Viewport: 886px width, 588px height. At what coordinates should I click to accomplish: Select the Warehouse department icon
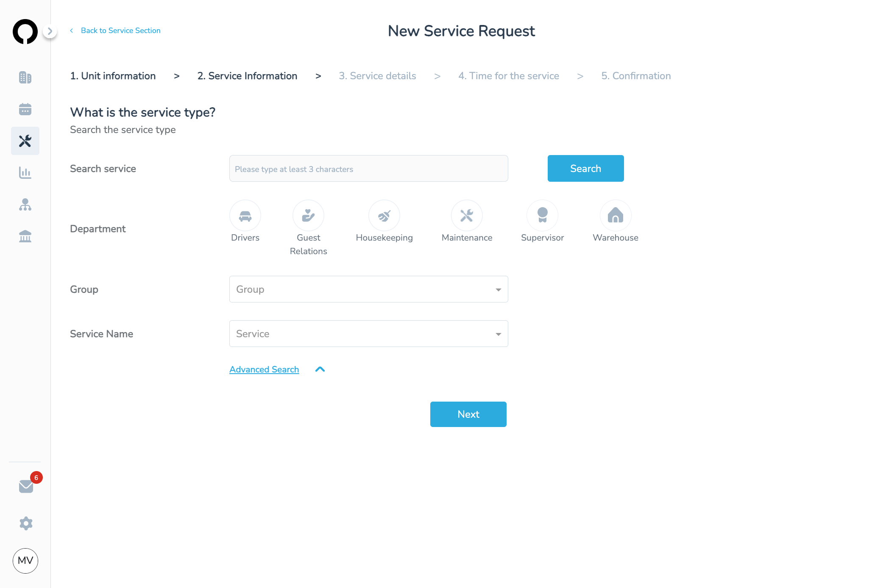click(x=616, y=216)
